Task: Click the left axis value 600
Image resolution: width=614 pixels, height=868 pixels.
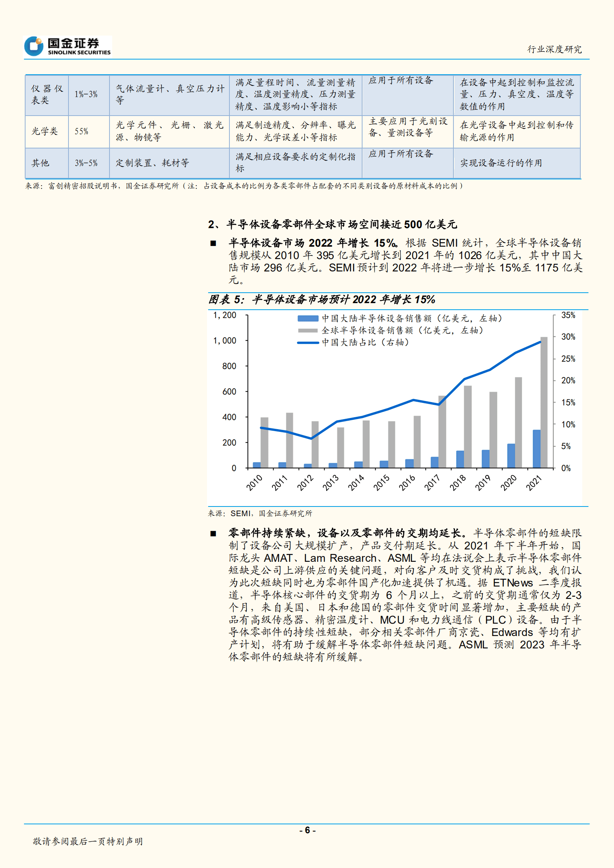Action: tap(229, 392)
